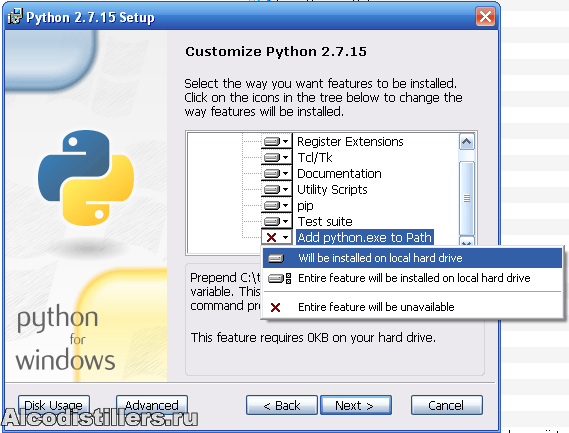The height and width of the screenshot is (433, 569).
Task: Click the Next button
Action: (356, 405)
